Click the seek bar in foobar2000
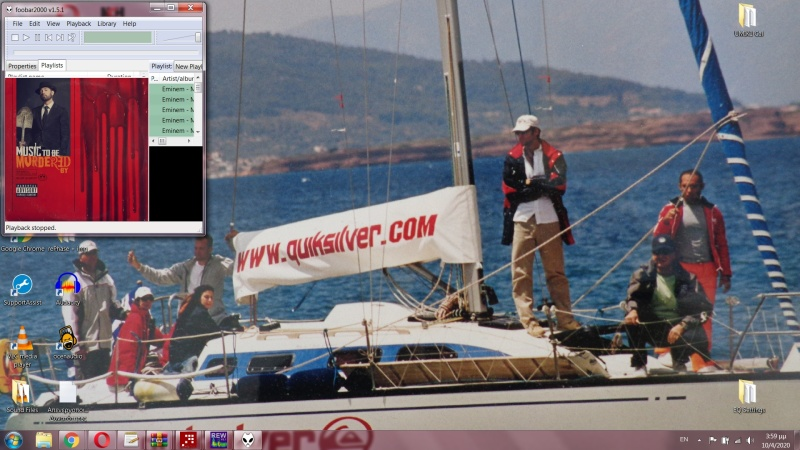The image size is (800, 450). [106, 52]
